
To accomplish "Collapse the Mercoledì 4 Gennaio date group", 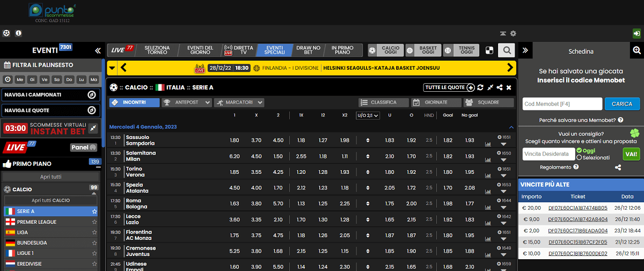I will click(511, 127).
